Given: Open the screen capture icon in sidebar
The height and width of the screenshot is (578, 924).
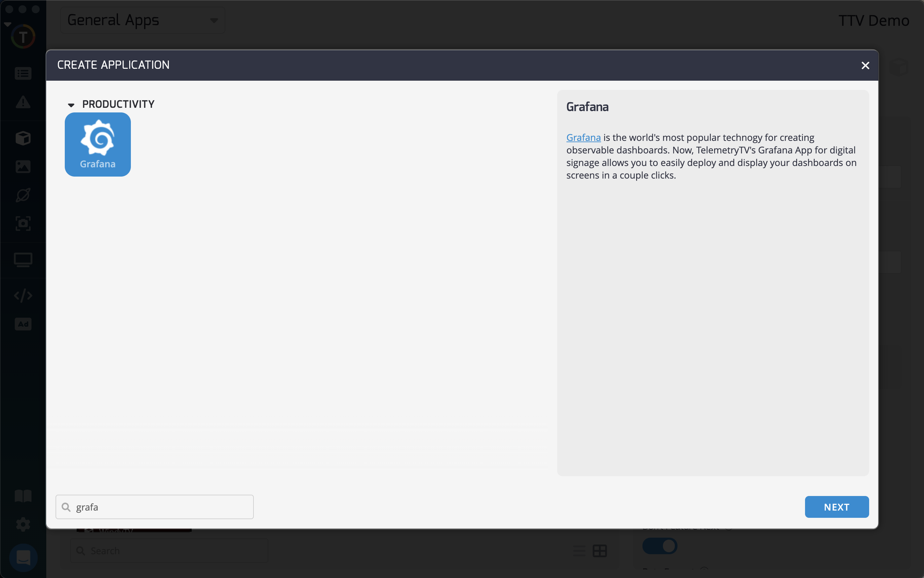Looking at the screenshot, I should pos(23,224).
